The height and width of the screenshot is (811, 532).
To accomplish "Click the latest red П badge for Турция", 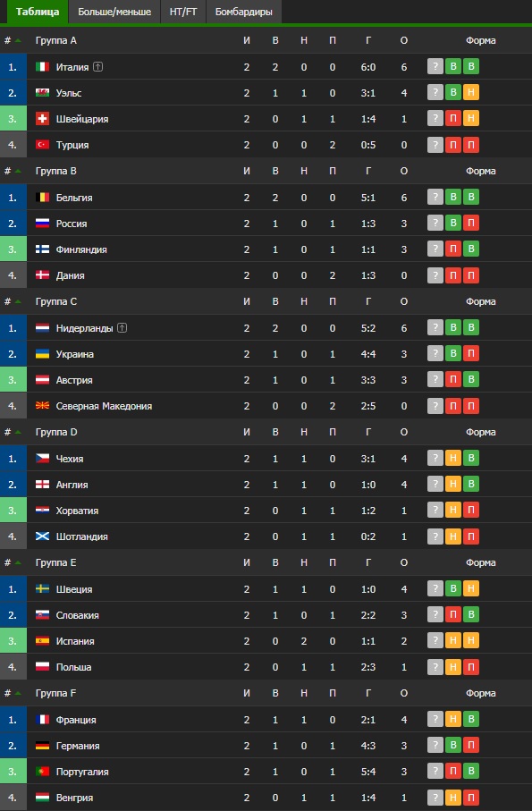I will (x=471, y=145).
